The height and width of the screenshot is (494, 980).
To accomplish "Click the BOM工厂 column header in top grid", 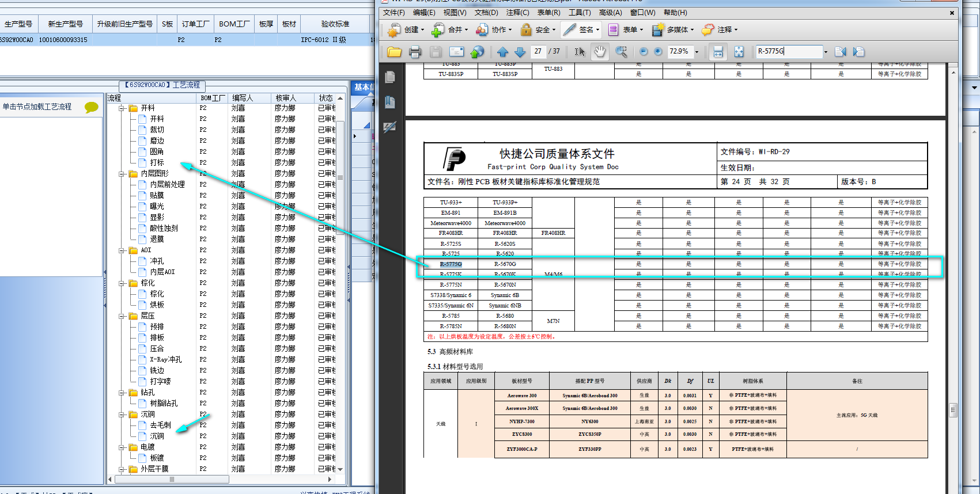I will coord(234,24).
